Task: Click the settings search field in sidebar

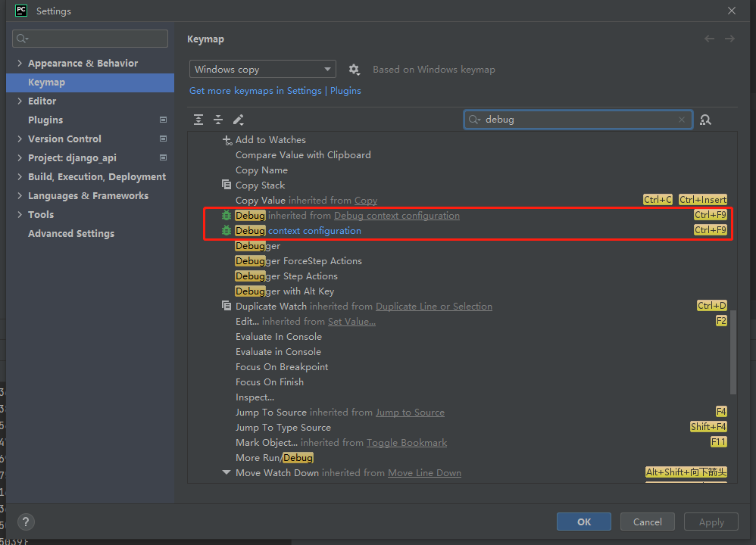Action: (x=90, y=39)
